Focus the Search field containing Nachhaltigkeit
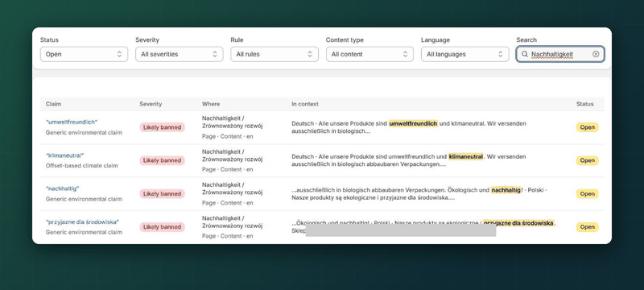644x290 pixels. click(560, 54)
